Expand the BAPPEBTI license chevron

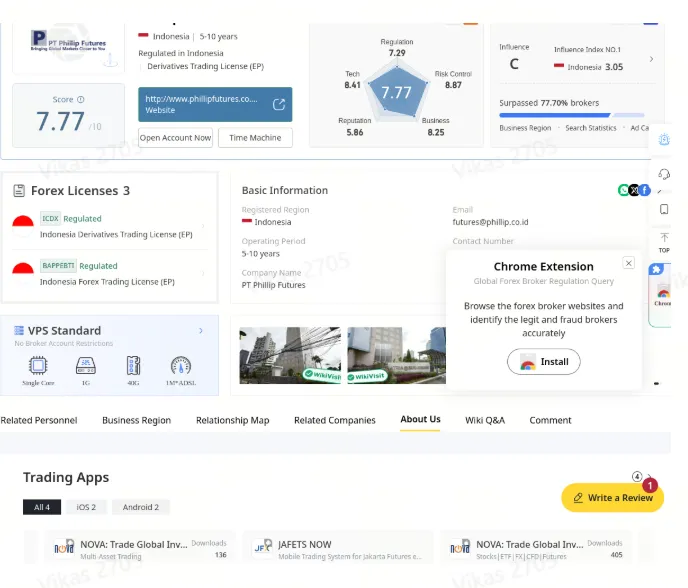[x=203, y=273]
